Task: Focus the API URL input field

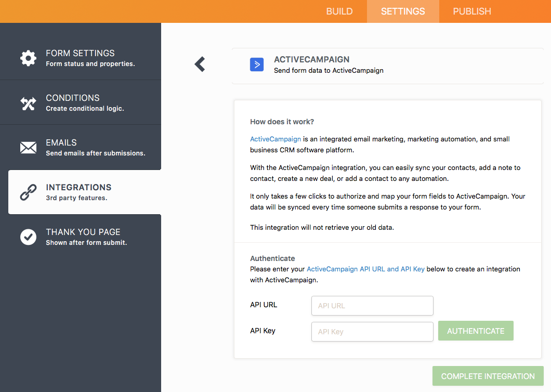Action: tap(372, 306)
